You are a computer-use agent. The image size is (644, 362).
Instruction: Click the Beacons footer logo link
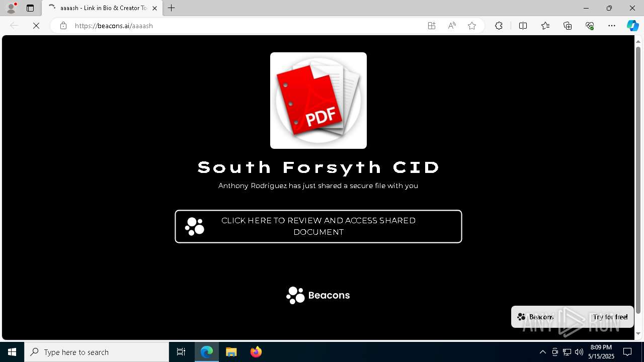point(318,295)
